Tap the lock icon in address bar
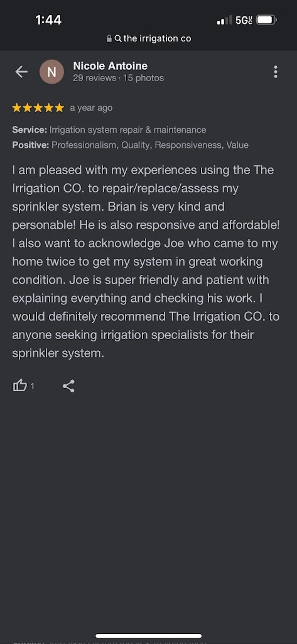The height and width of the screenshot is (644, 297). 109,38
